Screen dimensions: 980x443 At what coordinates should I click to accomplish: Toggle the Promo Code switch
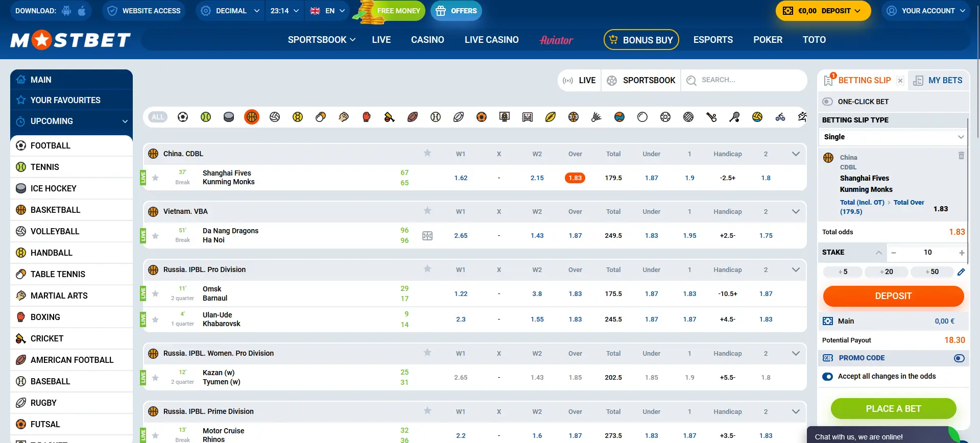point(959,358)
